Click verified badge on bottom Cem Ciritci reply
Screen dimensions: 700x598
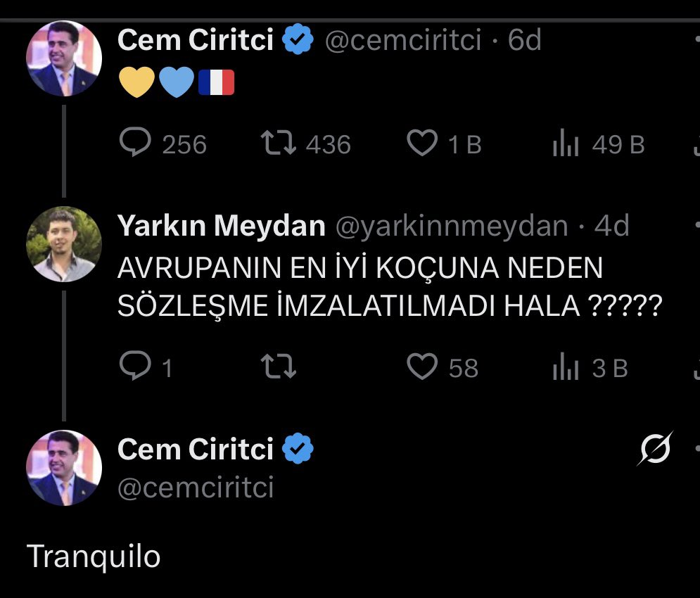pyautogui.click(x=298, y=449)
